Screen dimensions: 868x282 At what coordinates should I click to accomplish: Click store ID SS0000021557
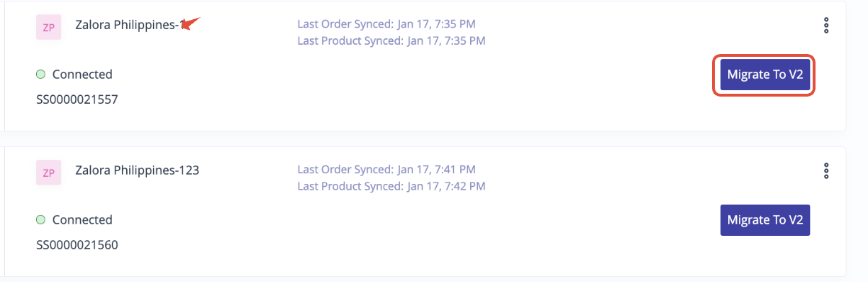pos(77,99)
